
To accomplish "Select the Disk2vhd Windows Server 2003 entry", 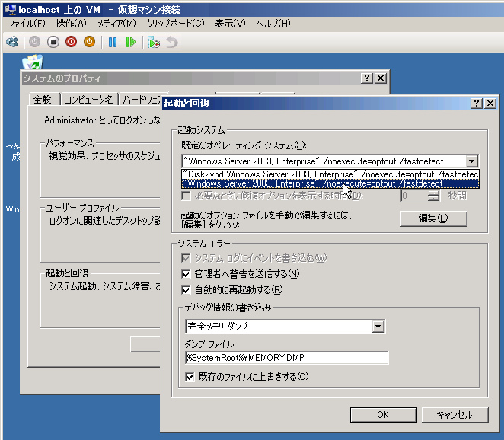I will tap(330, 174).
